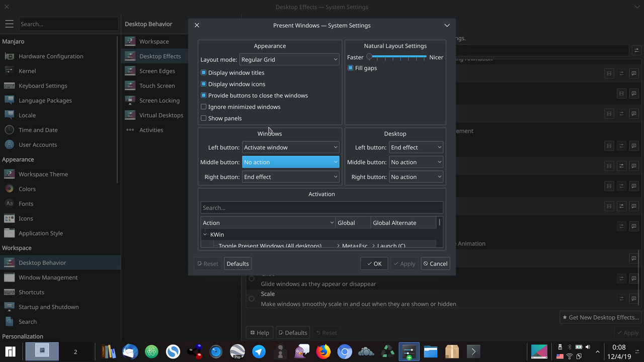Click the Activation search field

(x=321, y=207)
